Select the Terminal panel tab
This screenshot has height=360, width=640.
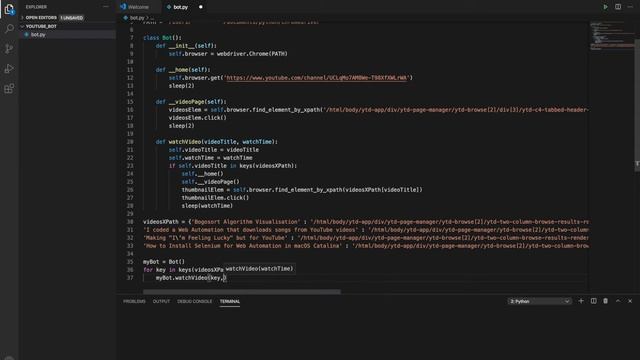click(230, 301)
